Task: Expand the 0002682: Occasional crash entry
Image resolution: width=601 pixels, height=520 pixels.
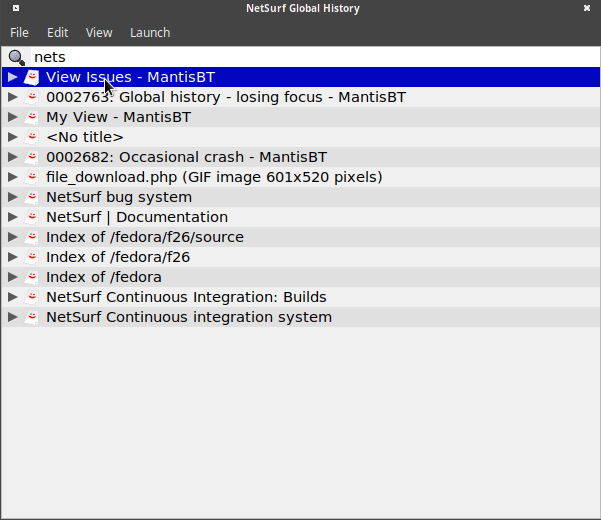Action: click(12, 157)
